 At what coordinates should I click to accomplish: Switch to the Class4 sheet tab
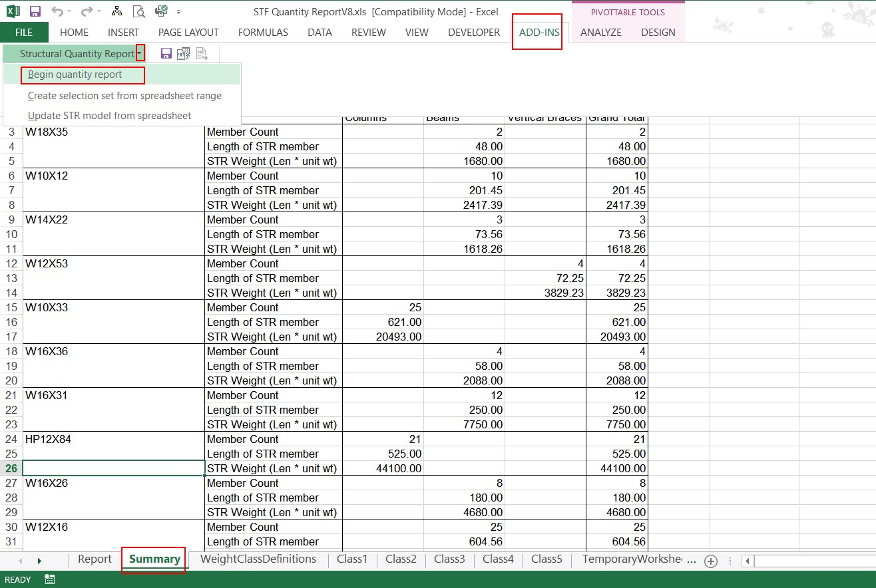tap(498, 559)
